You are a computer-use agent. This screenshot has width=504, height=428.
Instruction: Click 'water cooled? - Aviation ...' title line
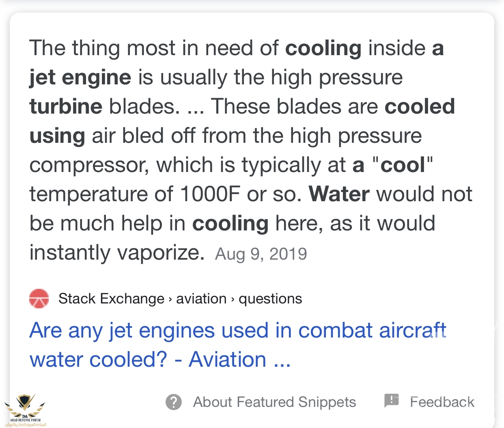coord(160,360)
